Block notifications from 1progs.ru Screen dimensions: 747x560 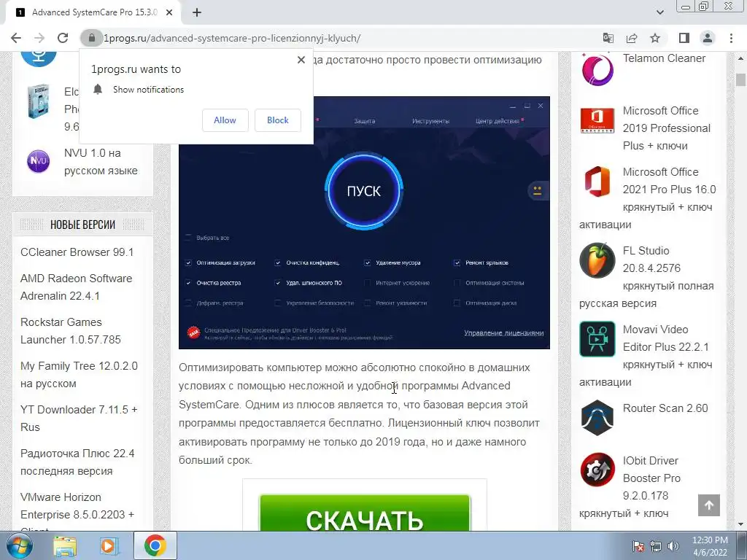[x=278, y=120]
